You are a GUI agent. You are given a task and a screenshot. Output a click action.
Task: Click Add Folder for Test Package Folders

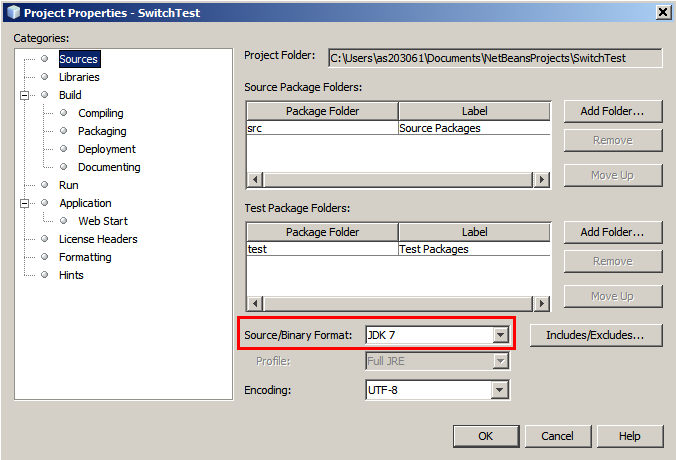[612, 232]
